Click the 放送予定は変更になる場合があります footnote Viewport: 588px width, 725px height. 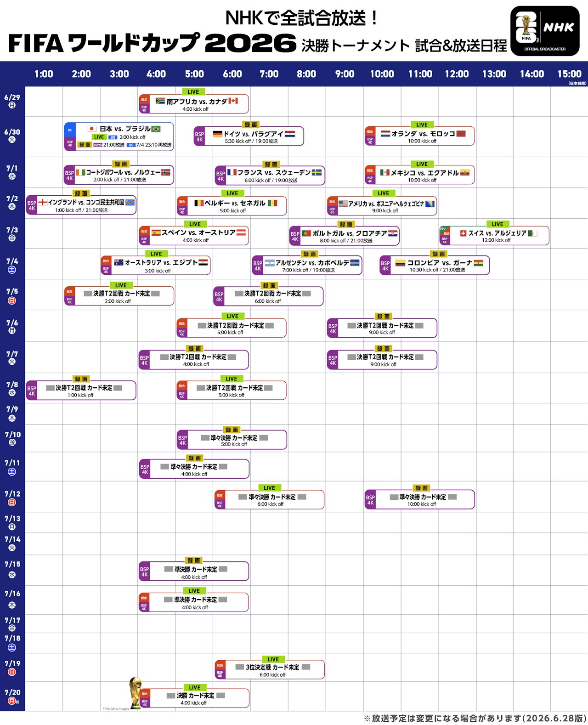(475, 718)
